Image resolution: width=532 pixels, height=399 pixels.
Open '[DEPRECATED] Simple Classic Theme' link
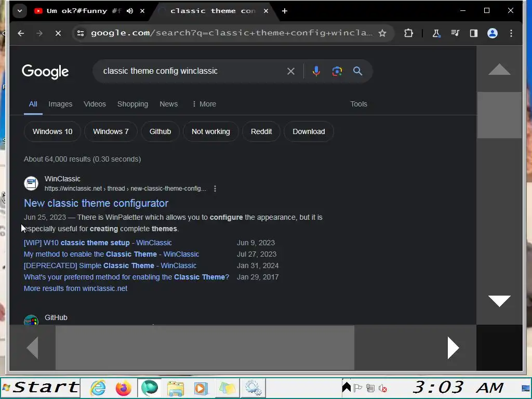click(110, 265)
